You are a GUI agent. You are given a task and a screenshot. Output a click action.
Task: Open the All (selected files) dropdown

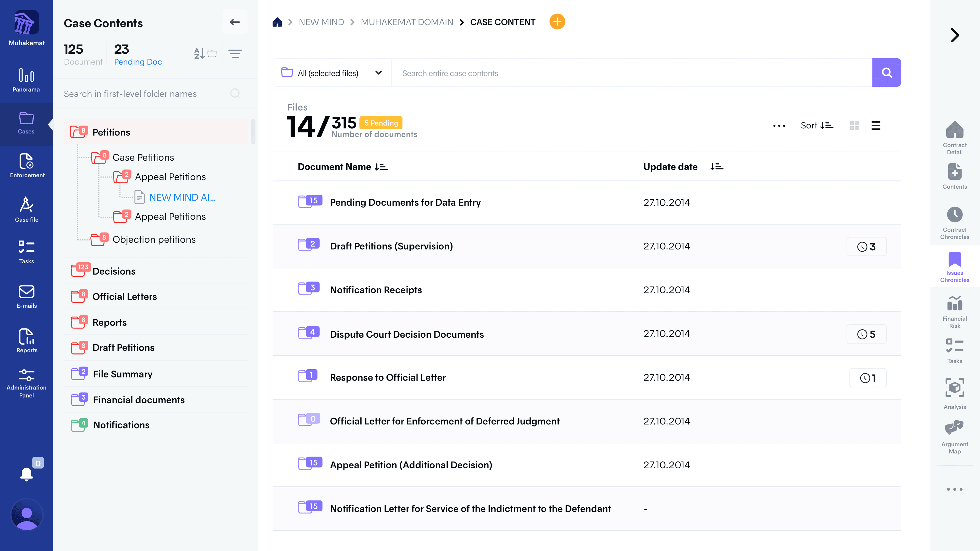332,73
